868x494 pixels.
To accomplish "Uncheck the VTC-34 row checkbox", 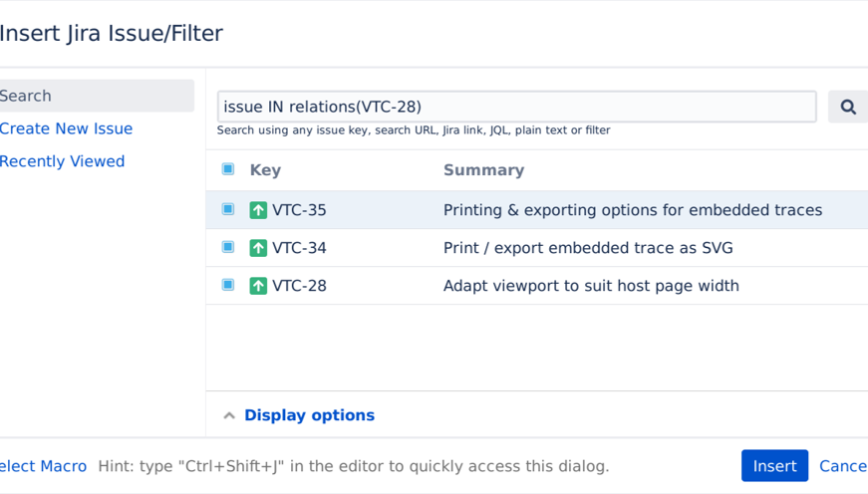I will [228, 247].
